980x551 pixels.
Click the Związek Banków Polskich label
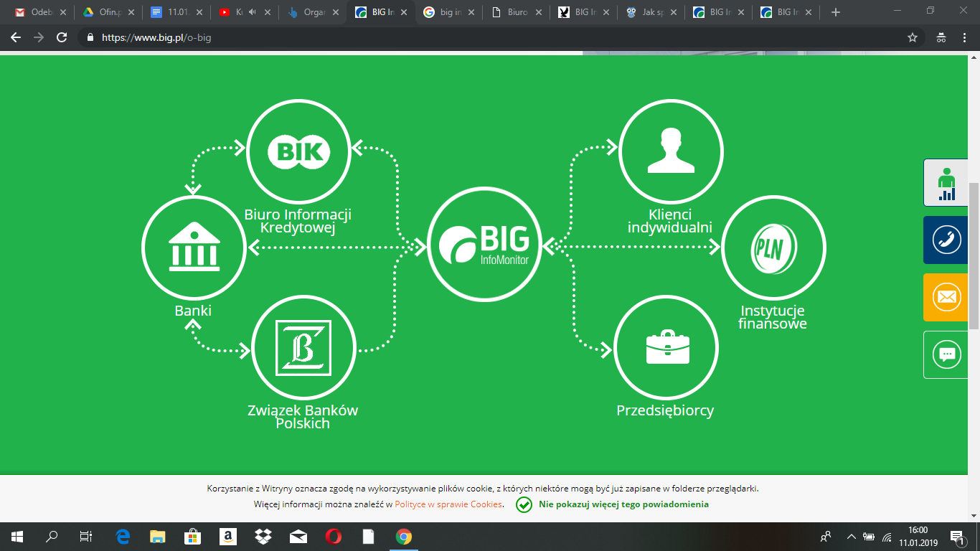[303, 417]
